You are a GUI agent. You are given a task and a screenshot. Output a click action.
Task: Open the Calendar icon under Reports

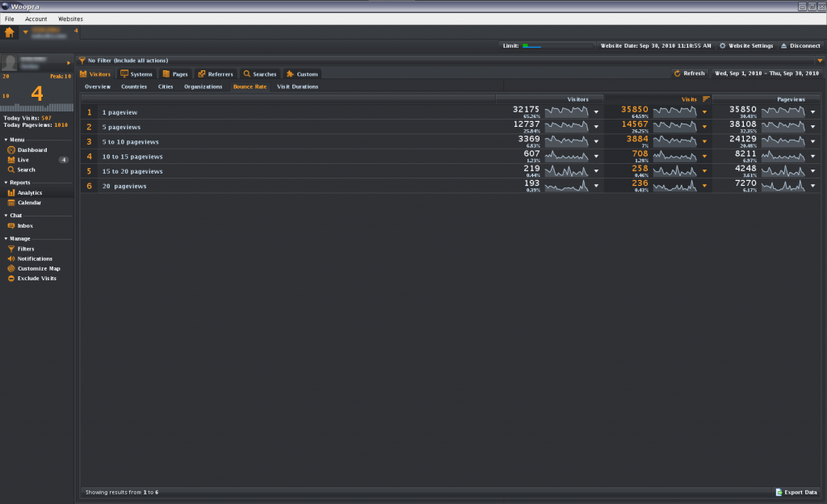11,203
